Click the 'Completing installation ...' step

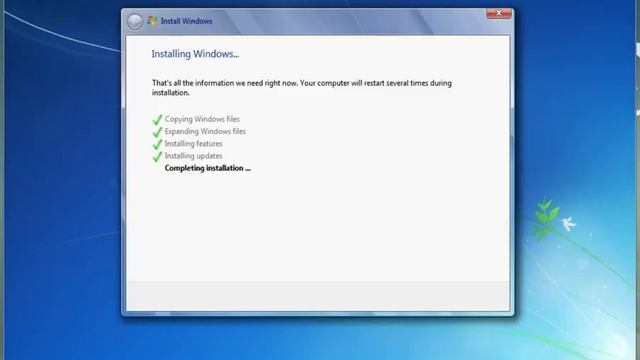207,168
